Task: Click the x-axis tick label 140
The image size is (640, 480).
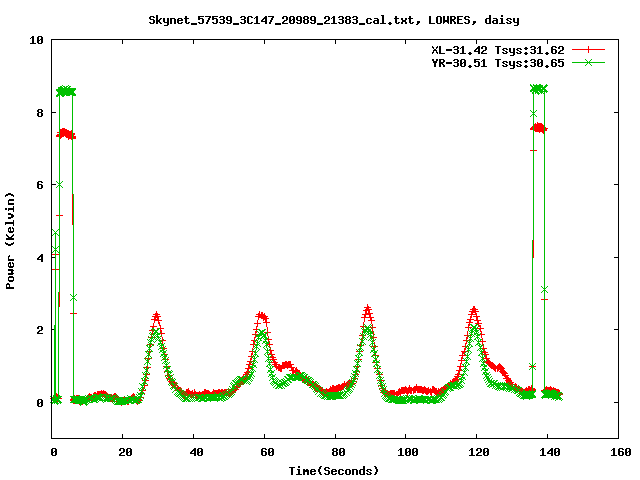Action: [550, 452]
